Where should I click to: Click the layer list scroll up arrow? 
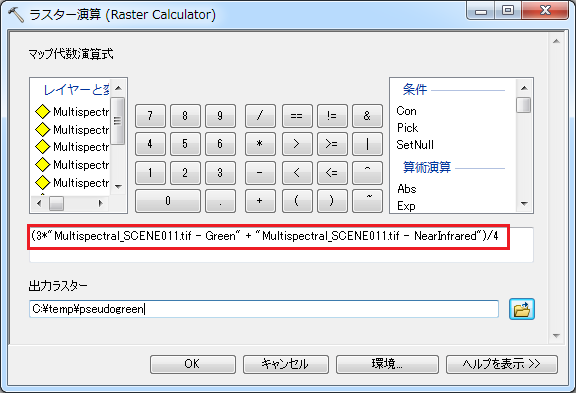pos(118,88)
